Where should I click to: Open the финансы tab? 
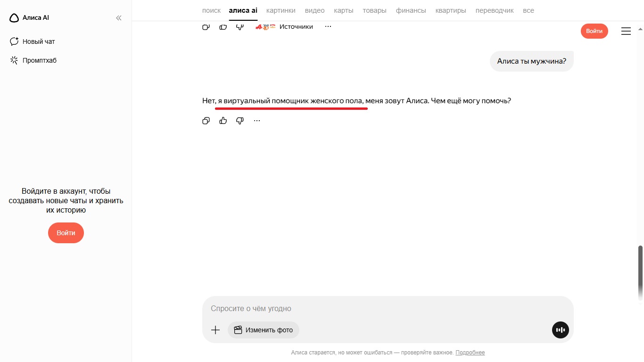(x=411, y=10)
